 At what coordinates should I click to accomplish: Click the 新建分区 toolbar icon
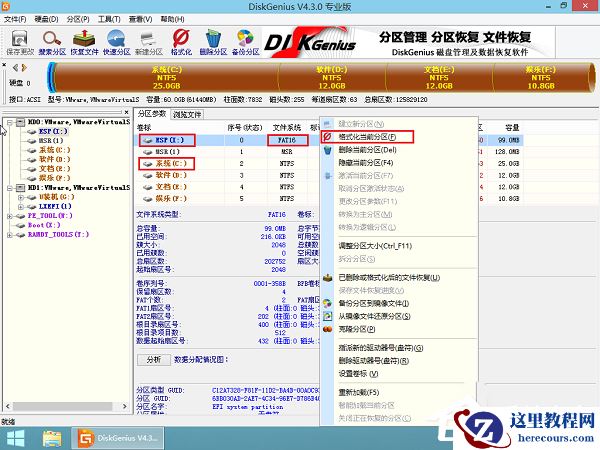tap(148, 42)
